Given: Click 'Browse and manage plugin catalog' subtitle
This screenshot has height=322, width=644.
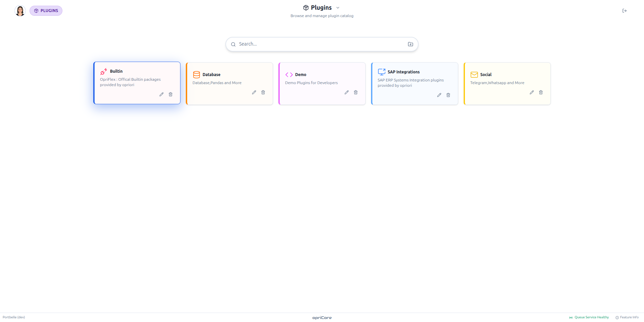Looking at the screenshot, I should (322, 16).
